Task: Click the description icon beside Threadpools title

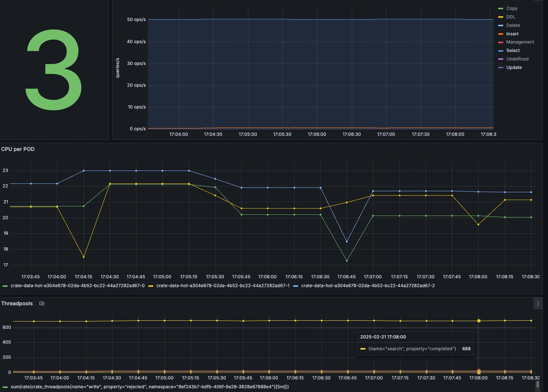Action: (42, 303)
